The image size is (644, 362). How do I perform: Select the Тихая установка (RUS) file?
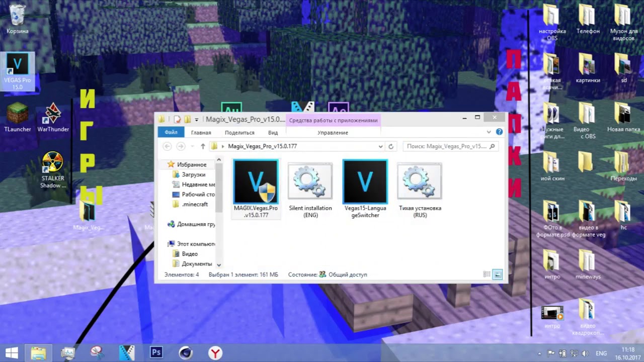(420, 189)
